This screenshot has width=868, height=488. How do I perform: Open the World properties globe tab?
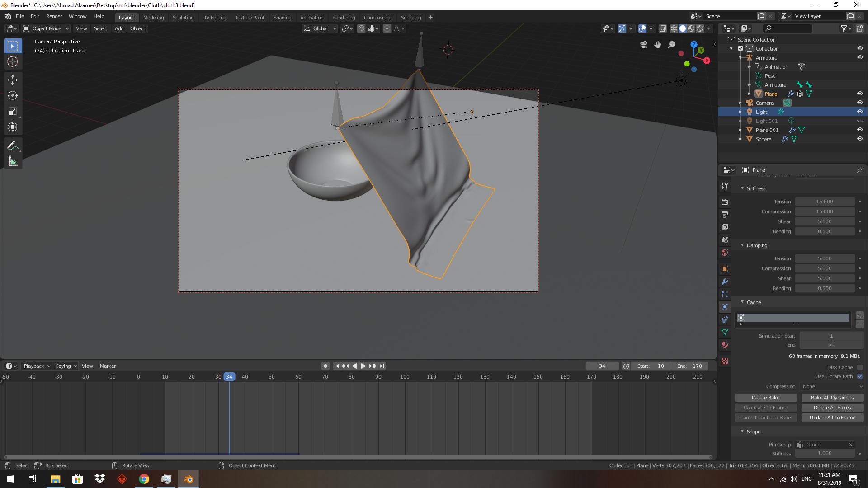point(724,253)
